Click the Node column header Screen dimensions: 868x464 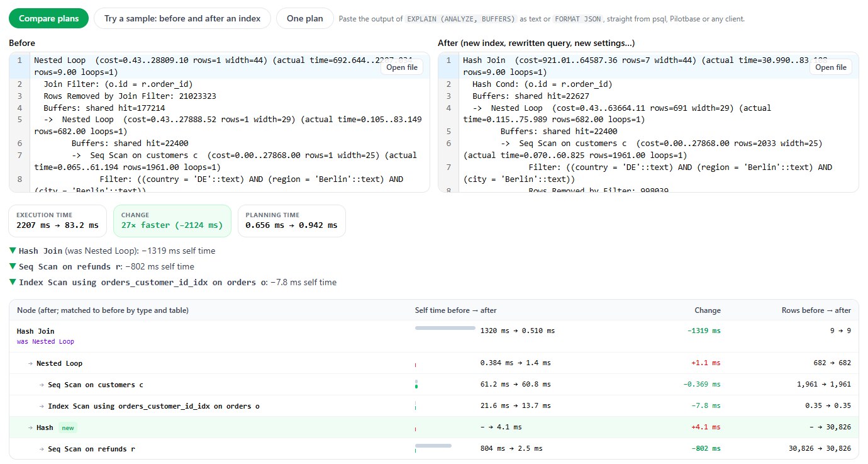point(103,310)
